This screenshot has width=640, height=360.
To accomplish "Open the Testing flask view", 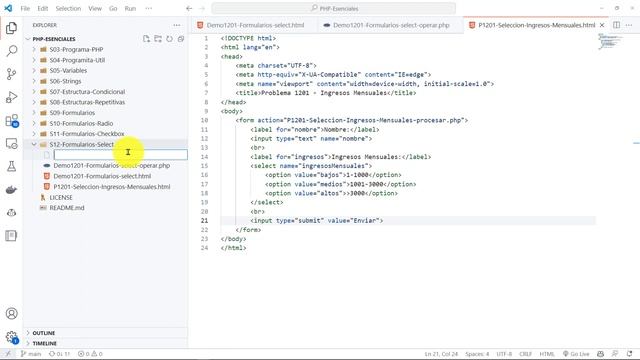I will (x=11, y=166).
